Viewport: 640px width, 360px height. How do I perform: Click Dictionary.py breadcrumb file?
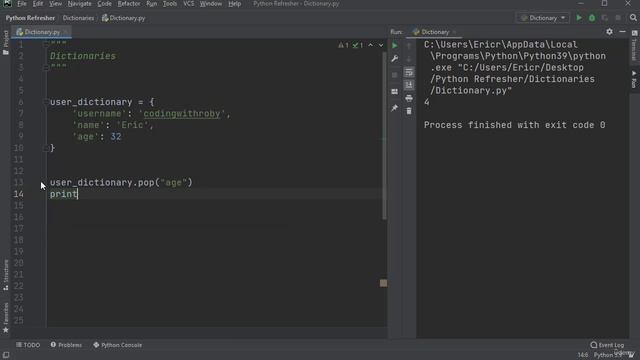[123, 18]
